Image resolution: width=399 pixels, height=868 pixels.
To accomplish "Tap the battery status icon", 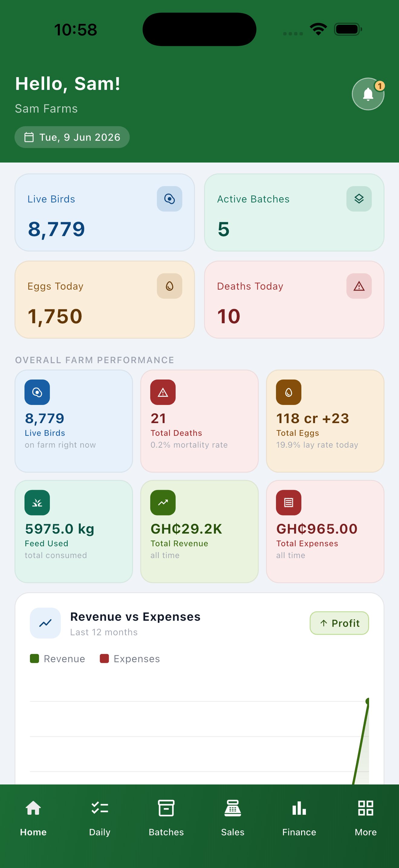I will pyautogui.click(x=348, y=29).
